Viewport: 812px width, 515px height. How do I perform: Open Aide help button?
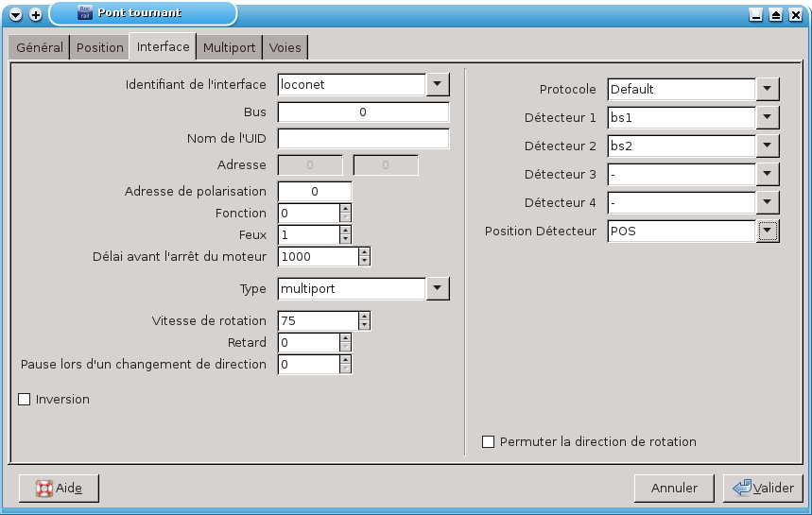(x=59, y=488)
